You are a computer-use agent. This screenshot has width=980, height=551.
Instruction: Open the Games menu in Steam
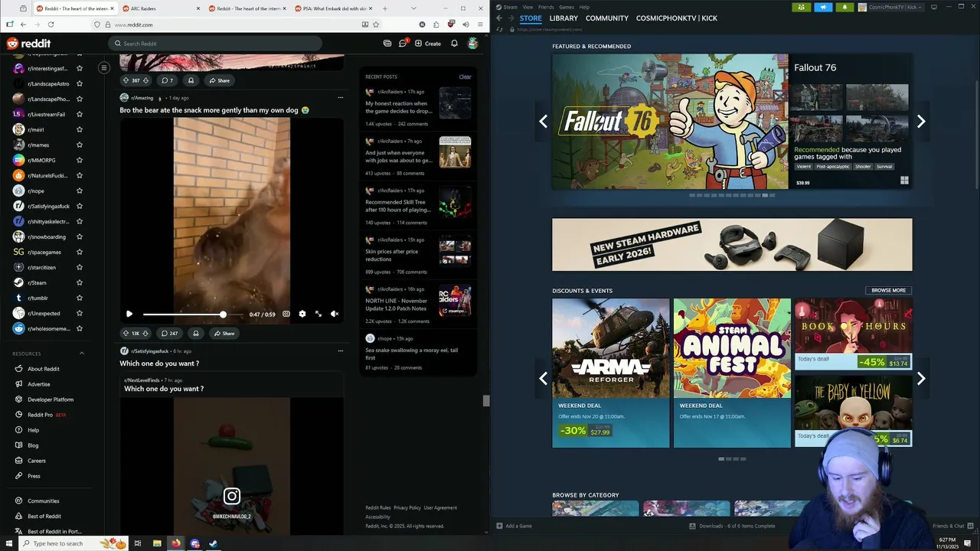coord(567,7)
